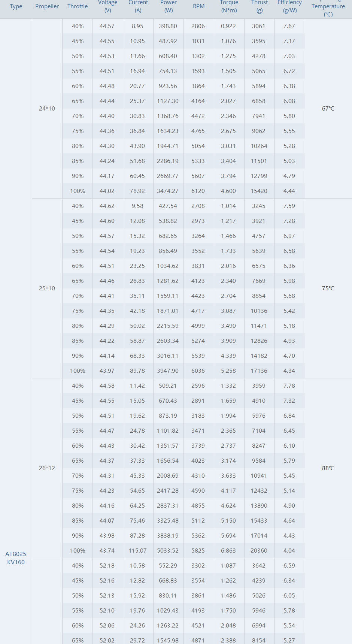
Task: Click the 88℃ temperature cell
Action: coord(328,468)
